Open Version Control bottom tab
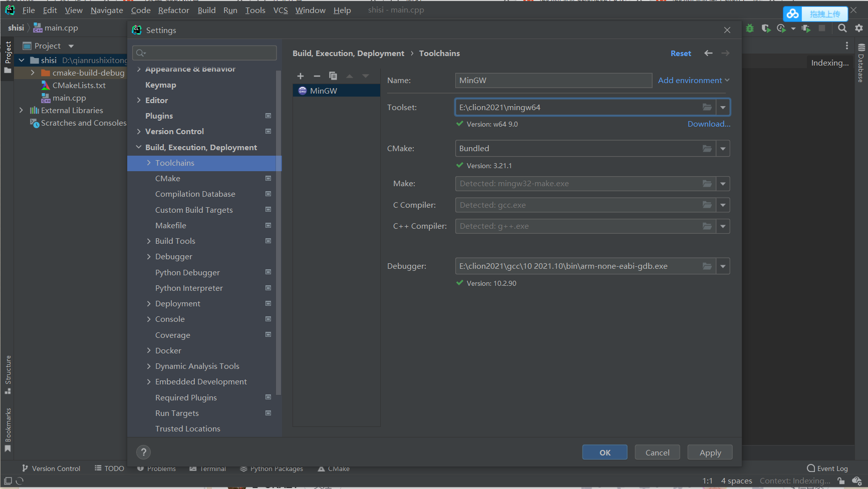The image size is (868, 489). pyautogui.click(x=51, y=468)
